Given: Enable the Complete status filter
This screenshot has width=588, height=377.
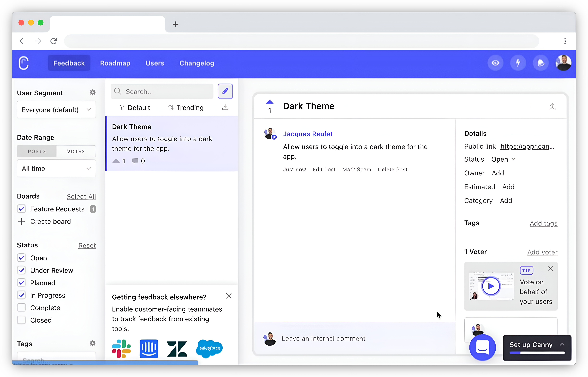Looking at the screenshot, I should pos(21,308).
